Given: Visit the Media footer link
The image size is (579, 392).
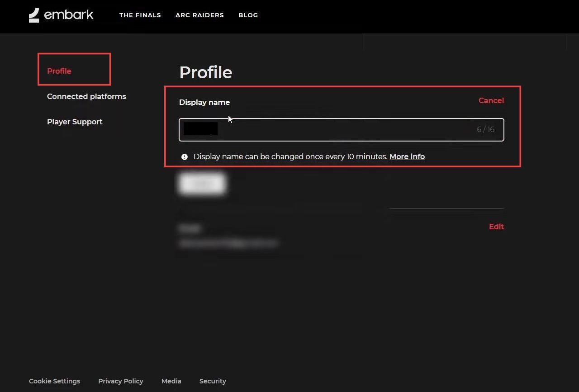Looking at the screenshot, I should 171,381.
